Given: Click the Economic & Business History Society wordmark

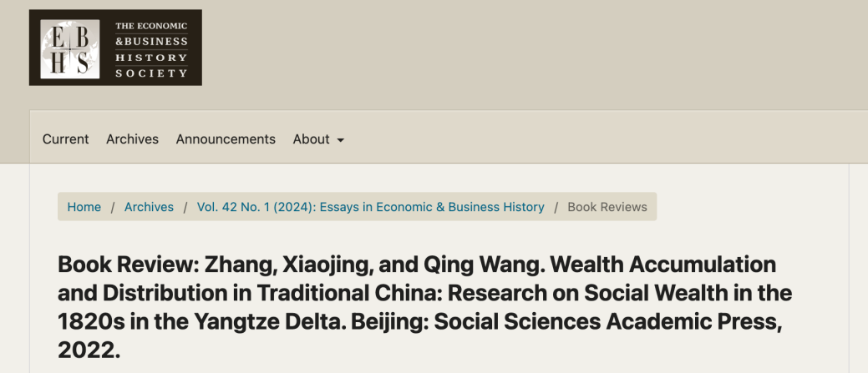Looking at the screenshot, I should click(150, 48).
